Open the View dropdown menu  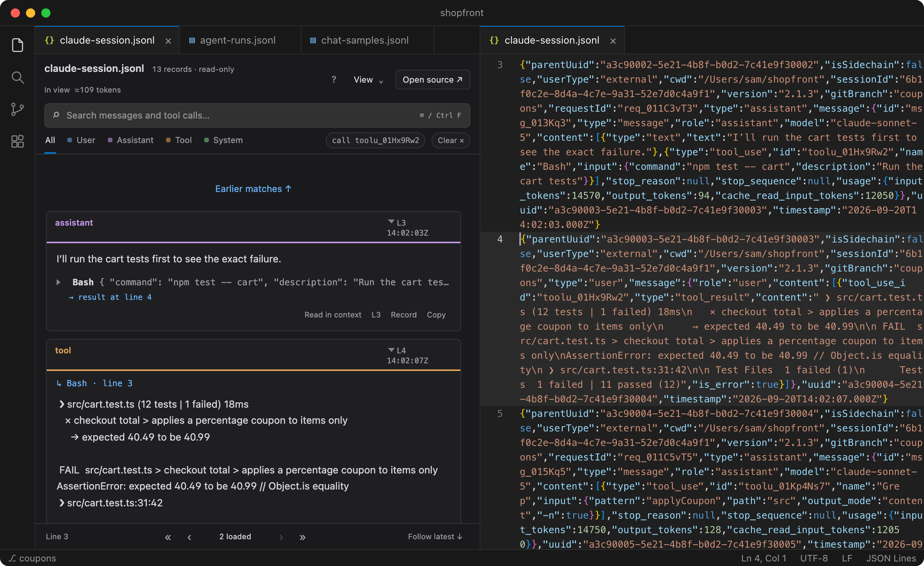pos(368,80)
